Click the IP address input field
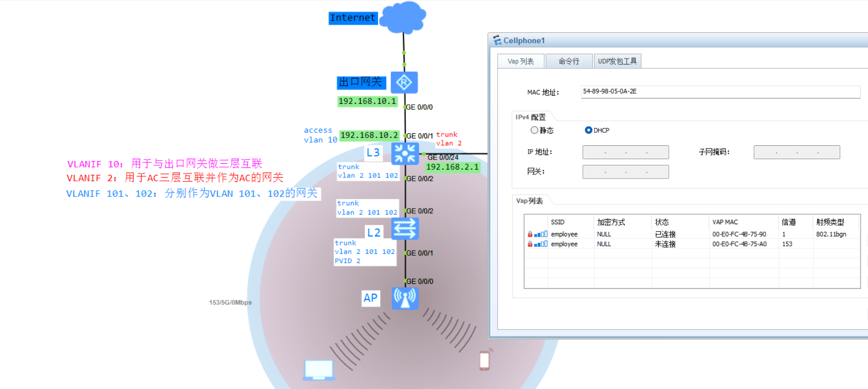Viewport: 868px width, 389px height. 625,152
